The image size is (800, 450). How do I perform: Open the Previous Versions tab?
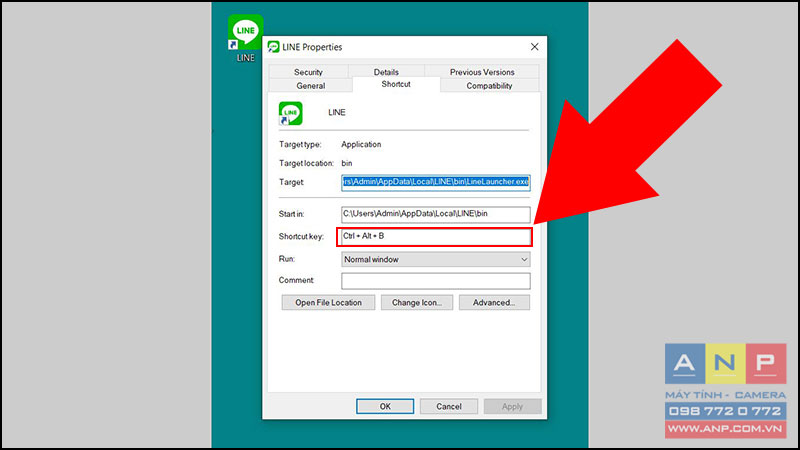point(482,72)
